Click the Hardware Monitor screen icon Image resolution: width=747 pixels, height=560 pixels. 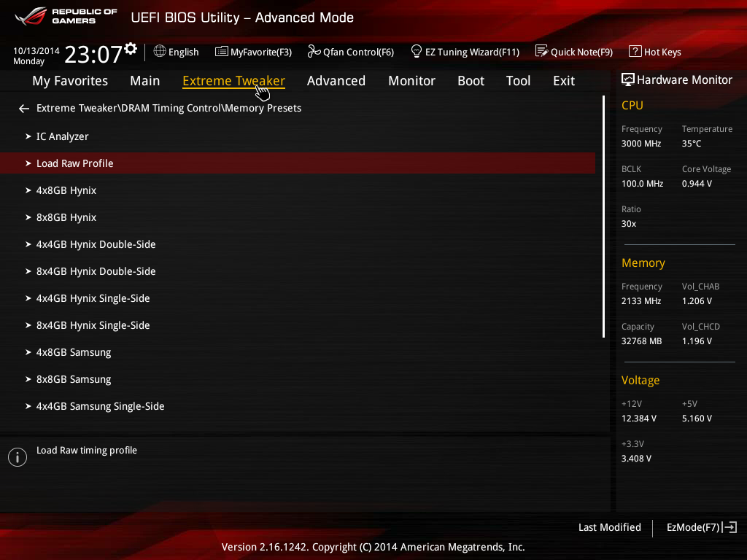coord(628,79)
